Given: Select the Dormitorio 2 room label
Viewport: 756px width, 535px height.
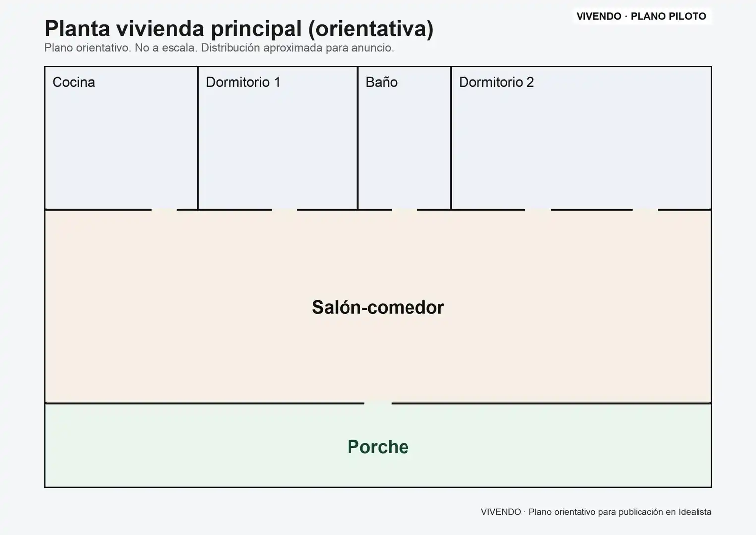Looking at the screenshot, I should tap(496, 82).
